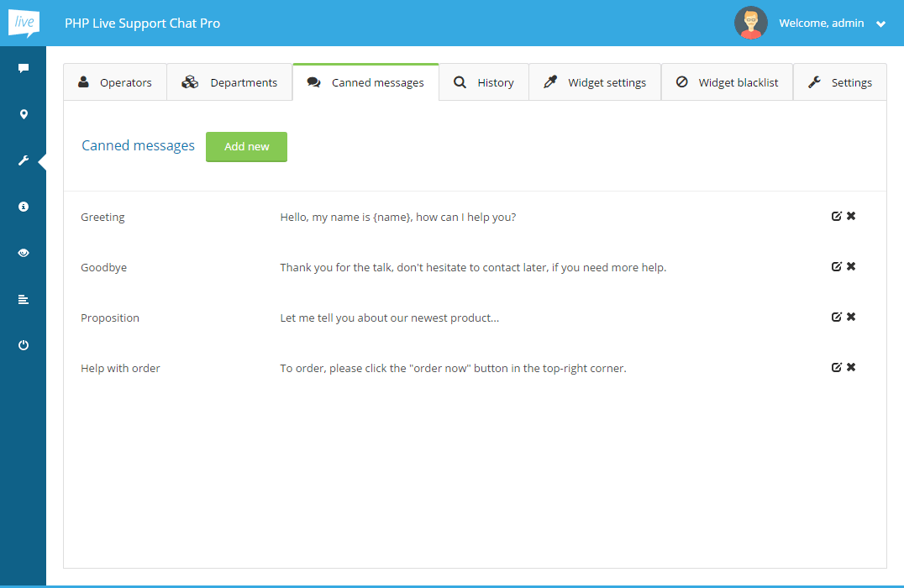The width and height of the screenshot is (904, 588).
Task: Select the wrench icon in left sidebar
Action: [x=24, y=160]
